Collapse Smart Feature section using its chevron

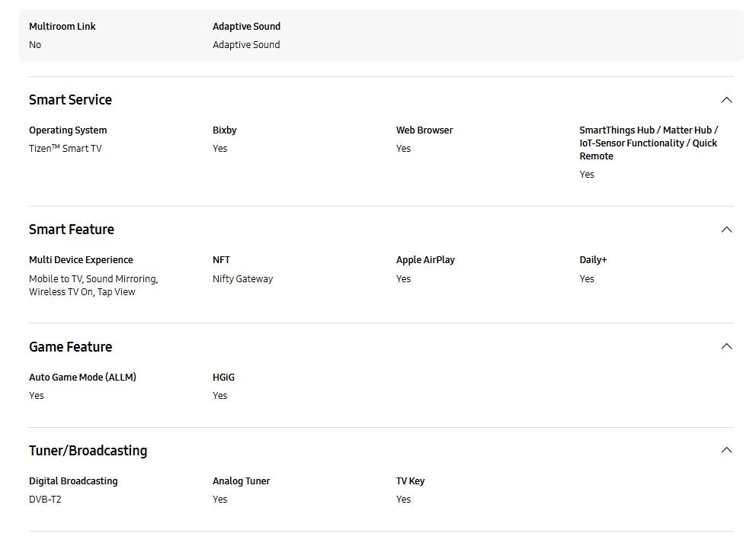pos(726,230)
